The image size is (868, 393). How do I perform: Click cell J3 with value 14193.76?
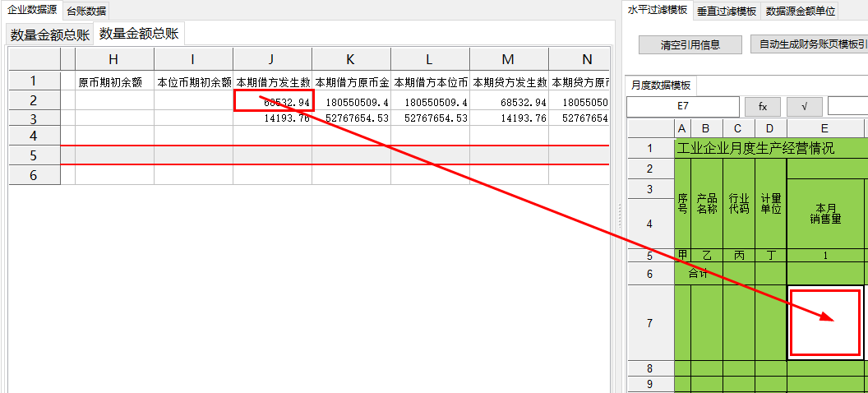[272, 118]
